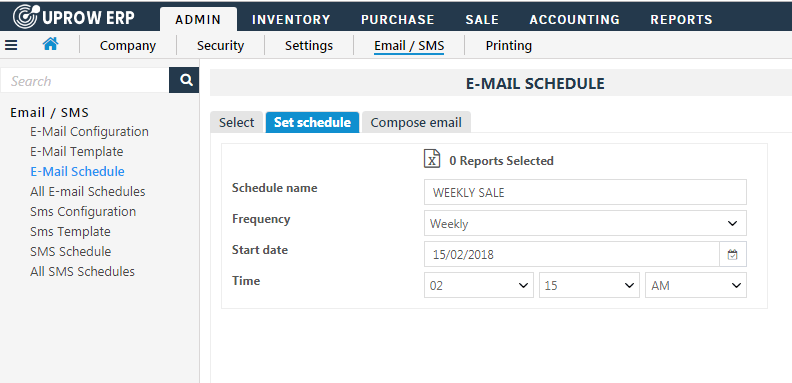Click the search magnifier button
The height and width of the screenshot is (383, 792).
[186, 80]
